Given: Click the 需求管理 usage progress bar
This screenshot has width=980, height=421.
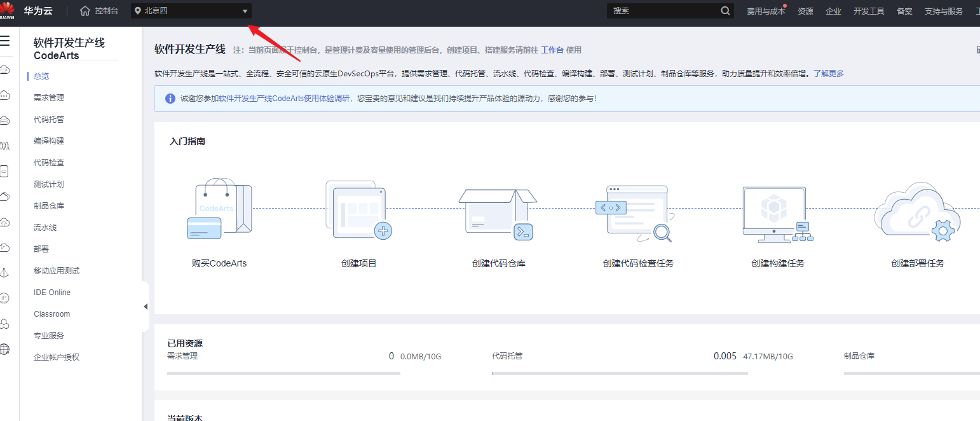Looking at the screenshot, I should (x=283, y=374).
